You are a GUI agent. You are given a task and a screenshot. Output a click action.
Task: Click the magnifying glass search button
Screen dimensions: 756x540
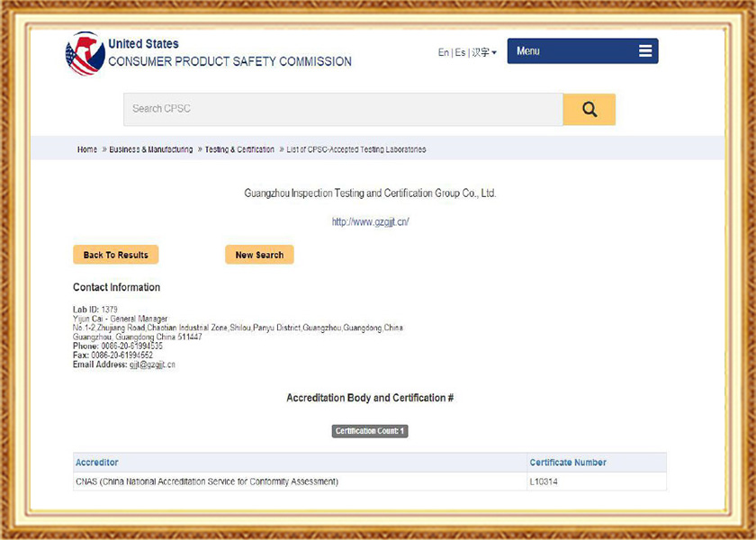click(589, 110)
